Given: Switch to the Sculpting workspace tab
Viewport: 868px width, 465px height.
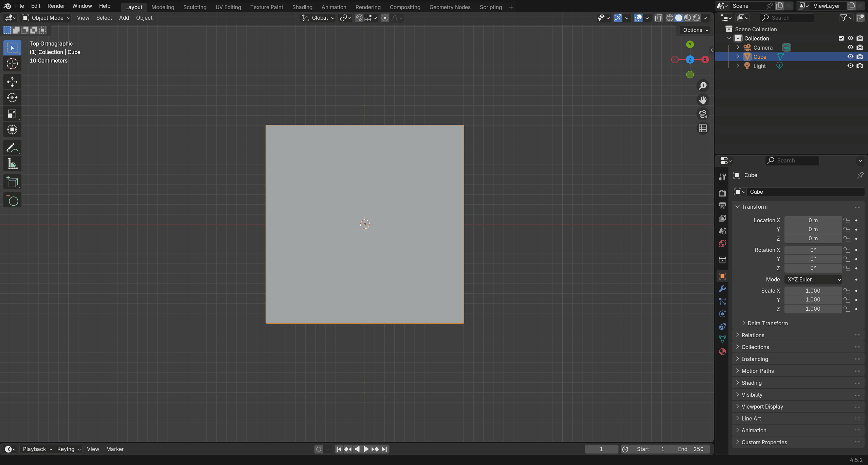Looking at the screenshot, I should pos(195,7).
